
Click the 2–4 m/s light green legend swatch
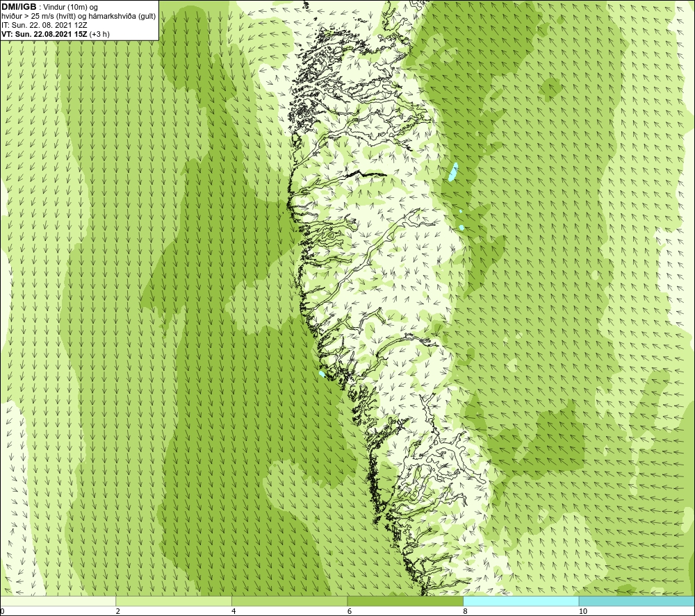click(x=174, y=601)
